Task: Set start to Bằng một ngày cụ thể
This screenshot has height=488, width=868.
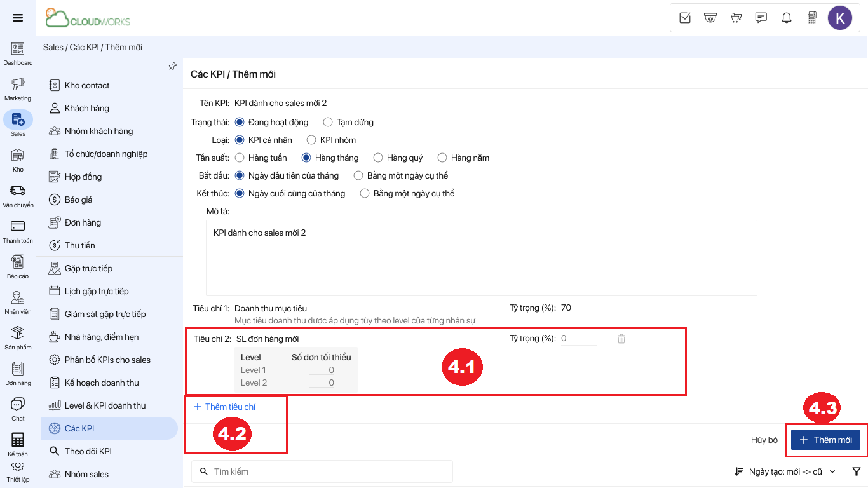Action: pyautogui.click(x=358, y=175)
